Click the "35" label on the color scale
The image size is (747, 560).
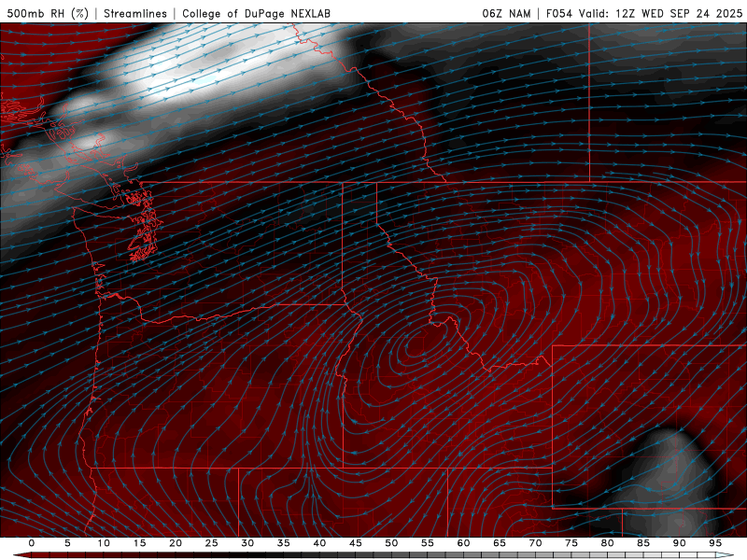click(284, 543)
